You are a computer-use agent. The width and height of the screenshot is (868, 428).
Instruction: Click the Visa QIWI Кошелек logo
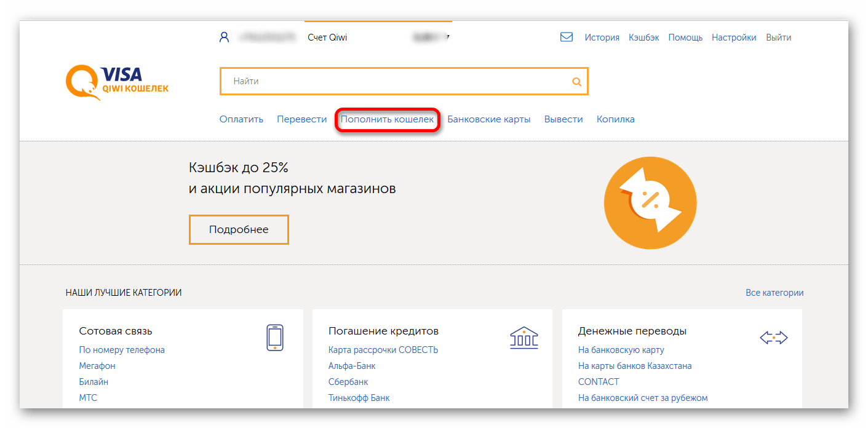tap(117, 82)
